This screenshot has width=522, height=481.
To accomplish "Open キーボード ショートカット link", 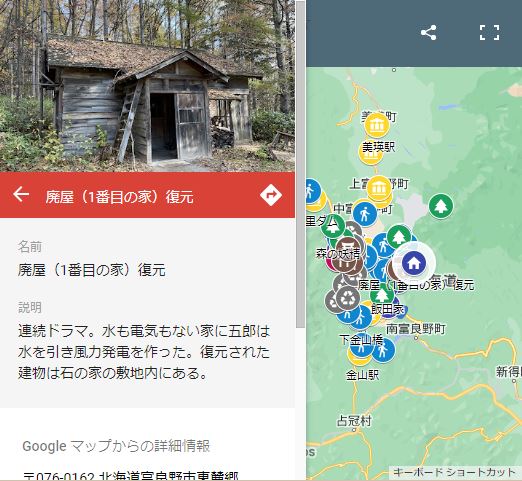I will click(454, 472).
